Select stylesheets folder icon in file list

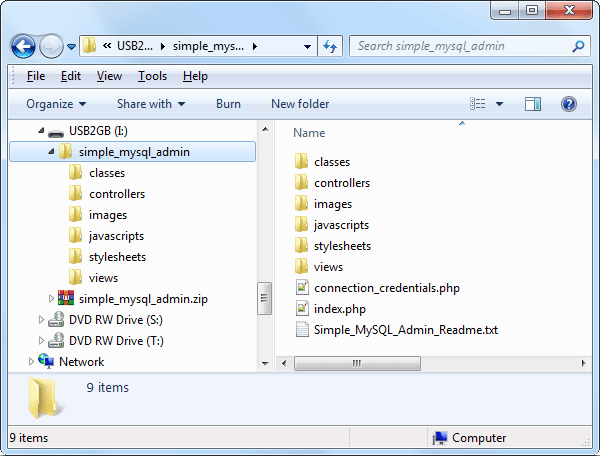click(302, 246)
